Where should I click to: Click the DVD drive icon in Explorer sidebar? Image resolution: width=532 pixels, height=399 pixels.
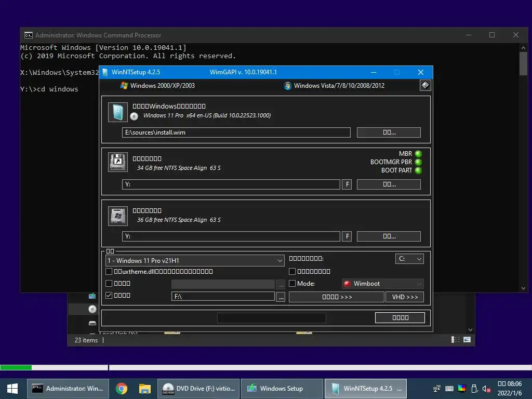92,309
